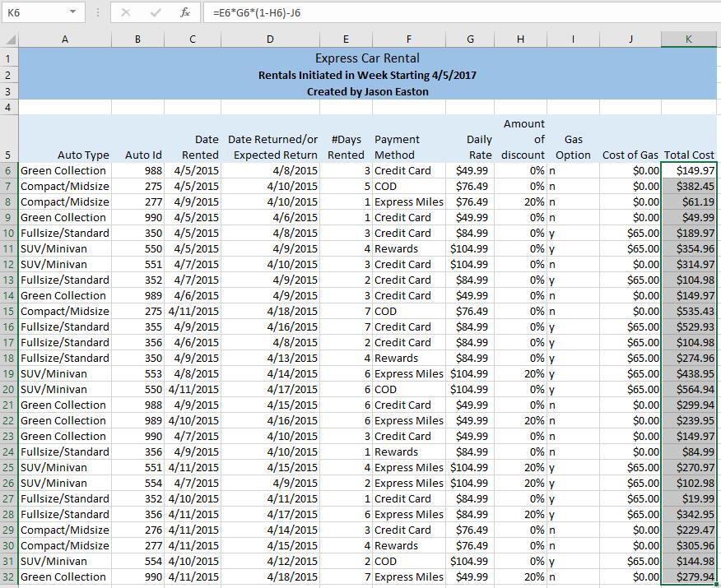Select the Payment Method header cell
The height and width of the screenshot is (588, 721).
click(x=408, y=146)
